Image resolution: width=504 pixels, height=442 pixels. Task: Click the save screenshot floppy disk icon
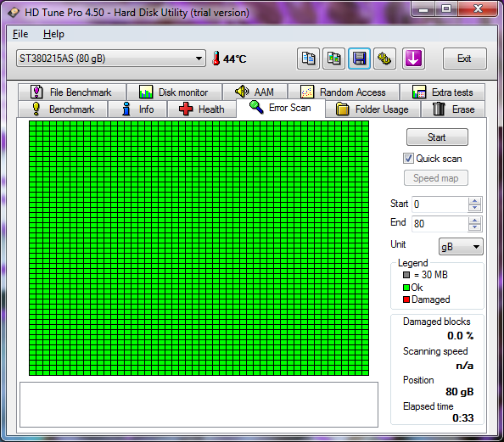[x=360, y=59]
